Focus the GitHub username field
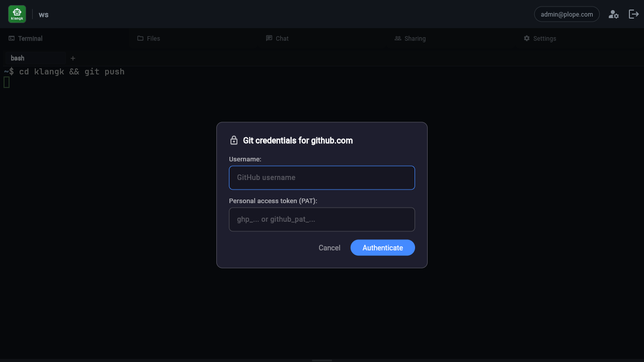The height and width of the screenshot is (362, 644). coord(322,177)
